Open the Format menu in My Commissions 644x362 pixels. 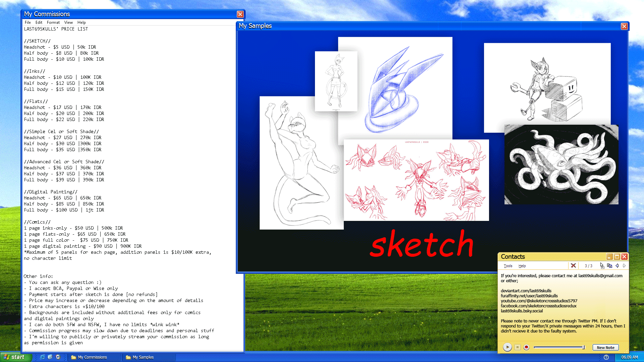click(53, 22)
